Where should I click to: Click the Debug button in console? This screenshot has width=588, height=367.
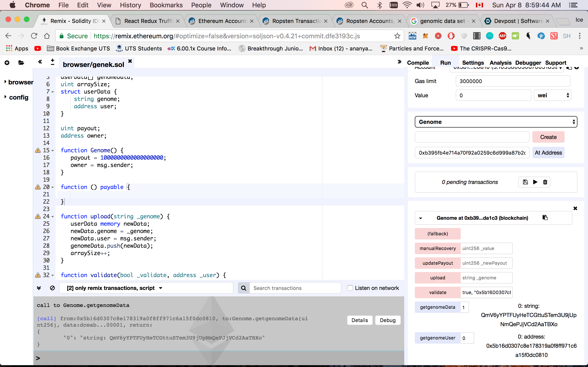387,320
